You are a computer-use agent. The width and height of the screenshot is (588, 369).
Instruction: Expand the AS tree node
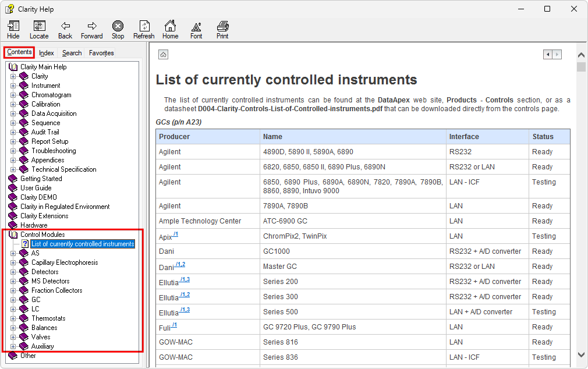[x=13, y=253]
